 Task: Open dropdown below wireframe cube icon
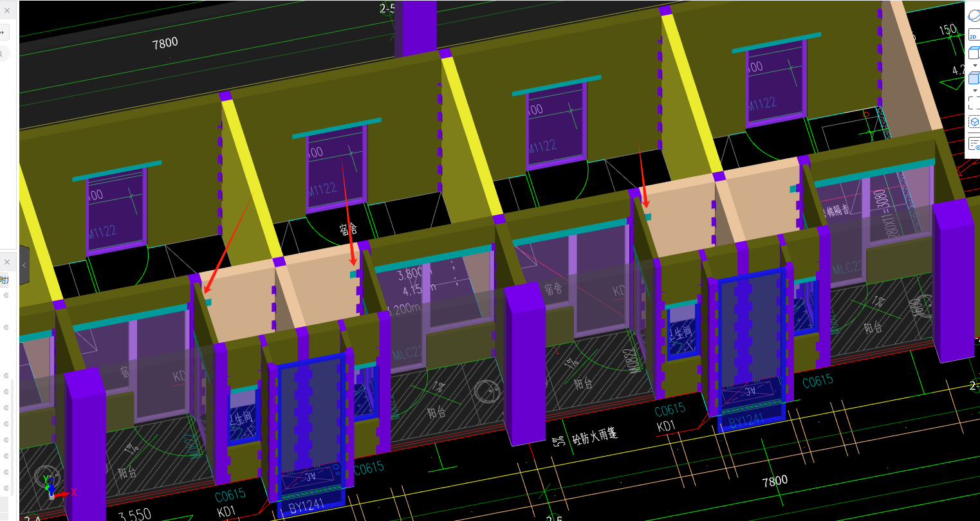(x=975, y=66)
